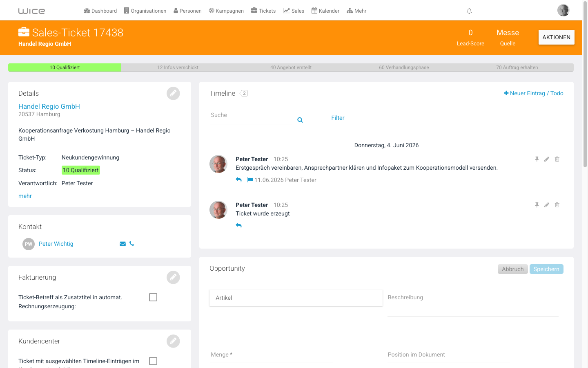Delete the Erstgespräch timeline entry
The image size is (588, 368).
click(x=557, y=159)
